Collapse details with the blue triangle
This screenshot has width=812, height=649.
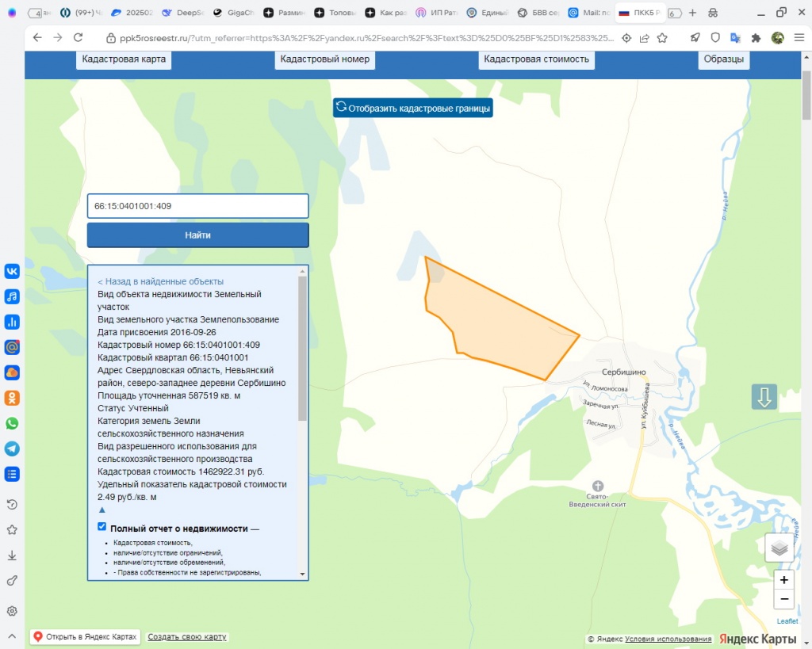point(101,510)
